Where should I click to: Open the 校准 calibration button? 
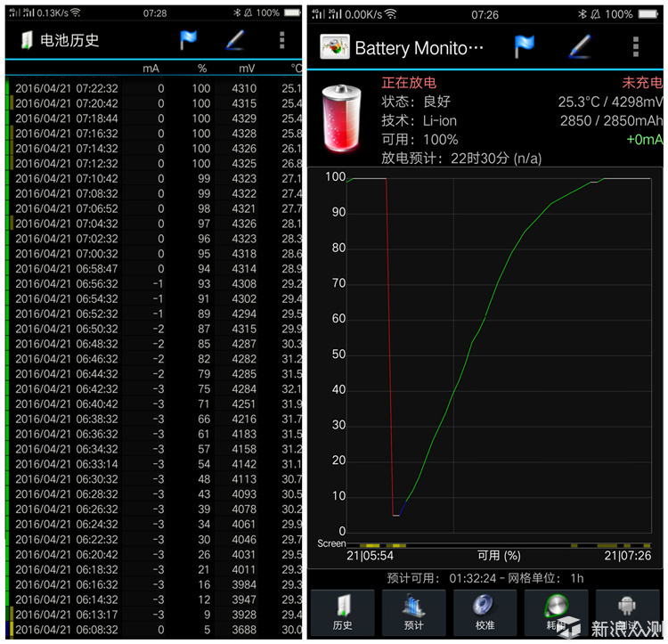tap(485, 612)
